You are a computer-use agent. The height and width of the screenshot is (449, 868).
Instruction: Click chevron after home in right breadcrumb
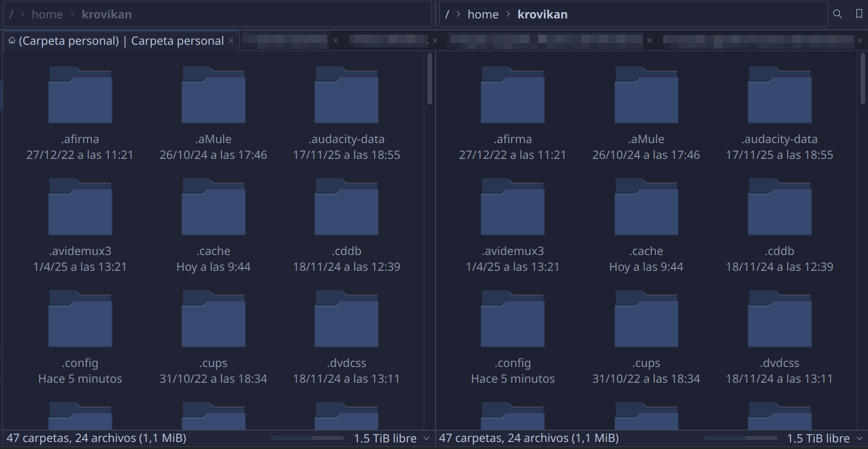click(x=508, y=14)
